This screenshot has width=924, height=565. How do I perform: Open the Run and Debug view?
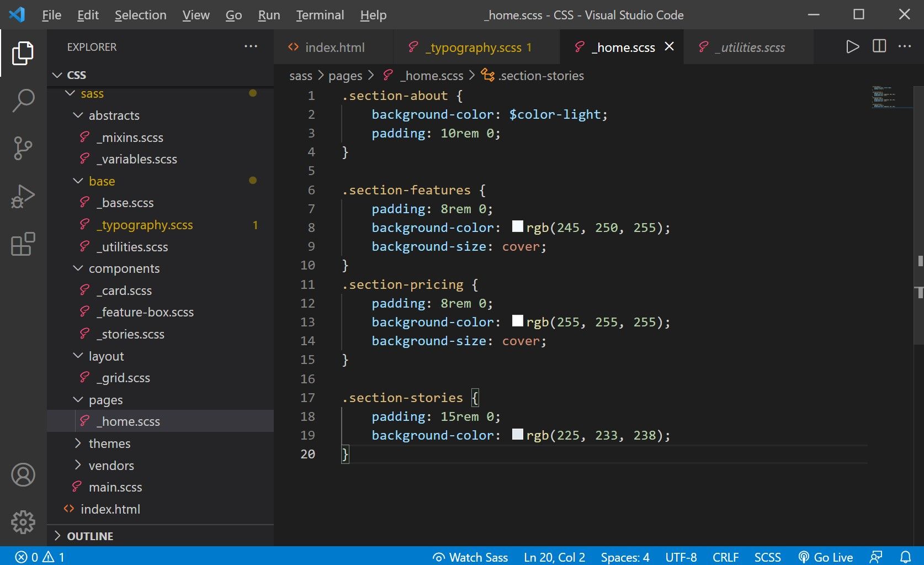click(x=23, y=196)
